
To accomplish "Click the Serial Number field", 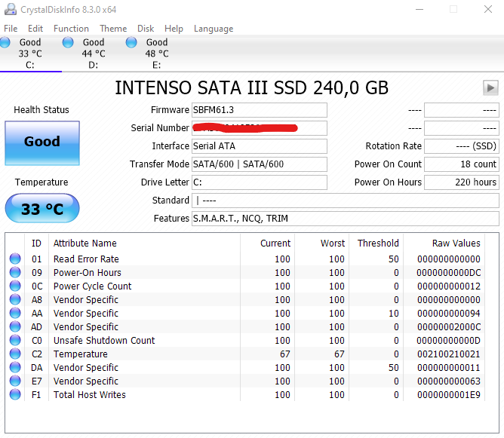I will (260, 128).
